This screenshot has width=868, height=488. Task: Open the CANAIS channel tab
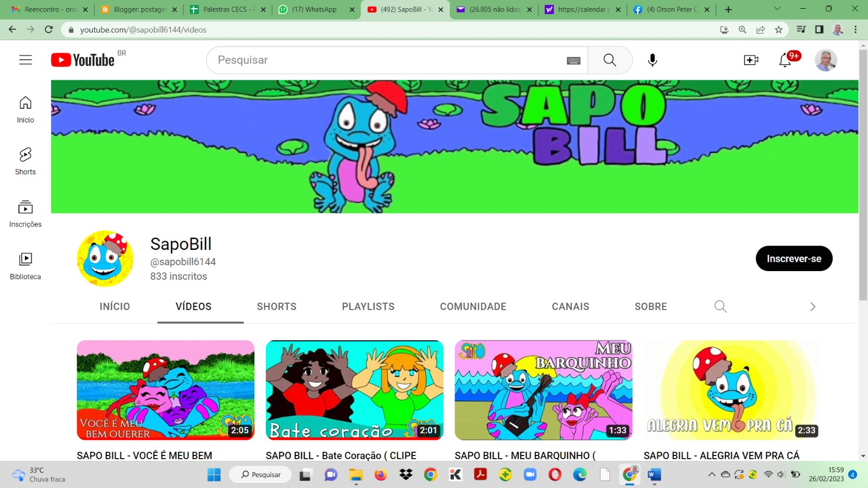pyautogui.click(x=571, y=306)
